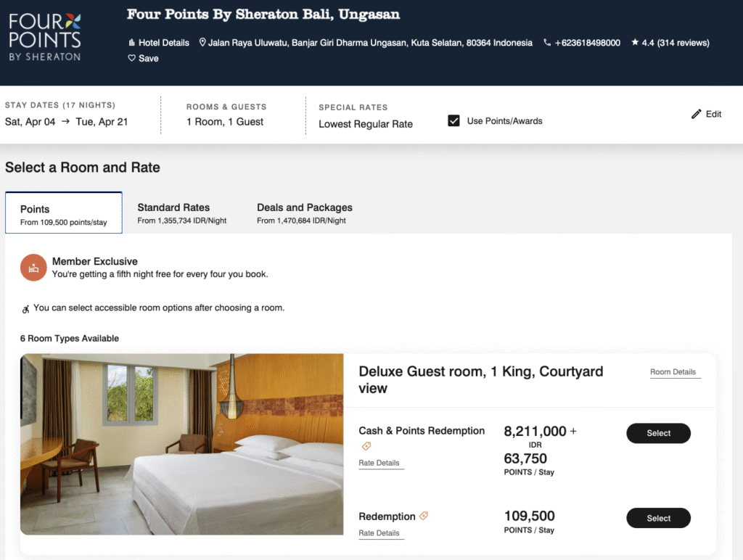Select the Cash & Points Redemption rate
This screenshot has height=560, width=743.
(658, 433)
